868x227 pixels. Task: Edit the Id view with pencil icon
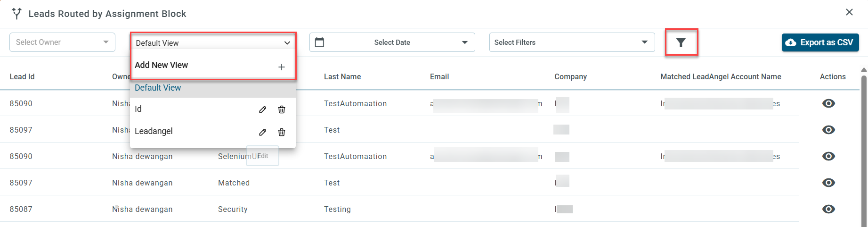click(x=263, y=109)
